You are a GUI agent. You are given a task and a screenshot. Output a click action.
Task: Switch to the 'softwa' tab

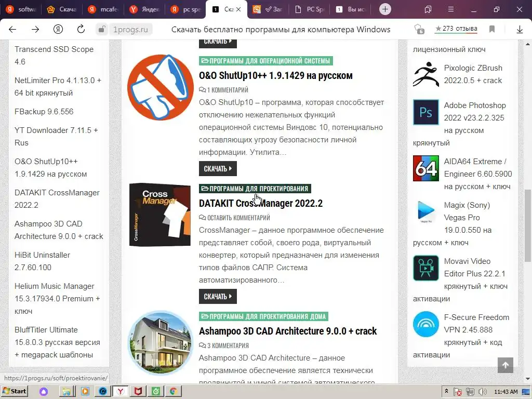coord(21,9)
